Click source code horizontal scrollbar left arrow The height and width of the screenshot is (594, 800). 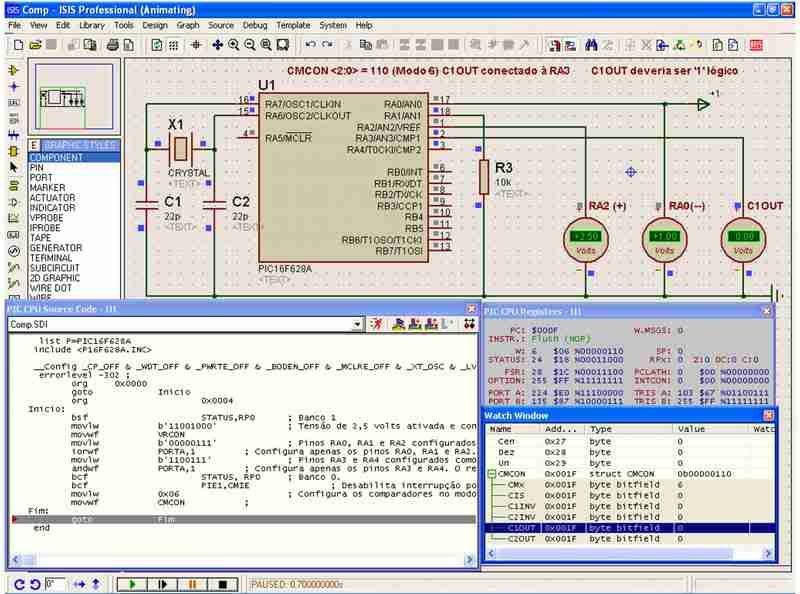(15, 560)
